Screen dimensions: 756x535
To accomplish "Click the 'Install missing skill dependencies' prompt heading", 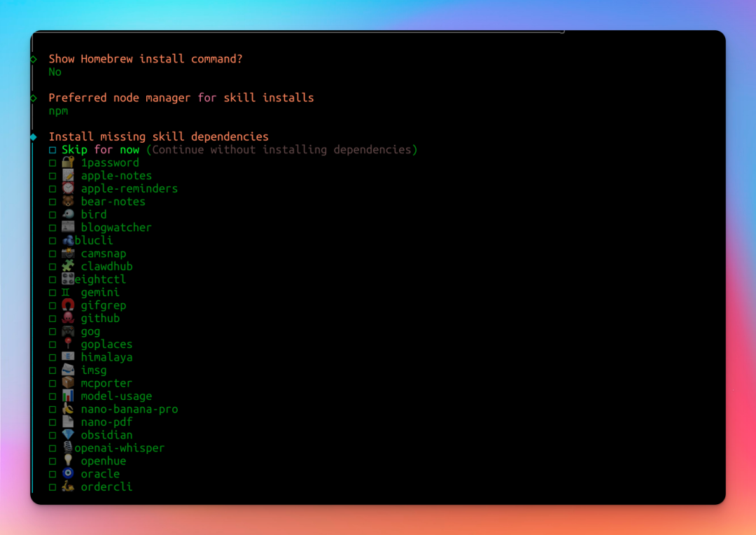I will click(x=158, y=137).
